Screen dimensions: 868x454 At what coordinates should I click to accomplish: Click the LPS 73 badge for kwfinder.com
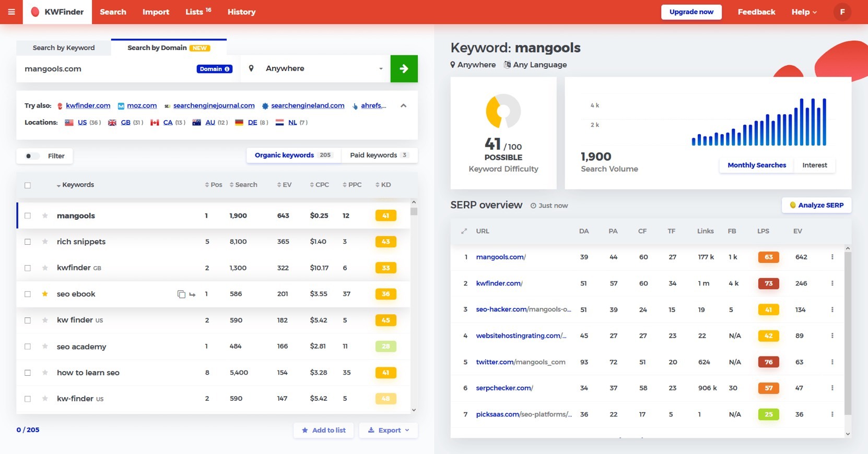[768, 283]
